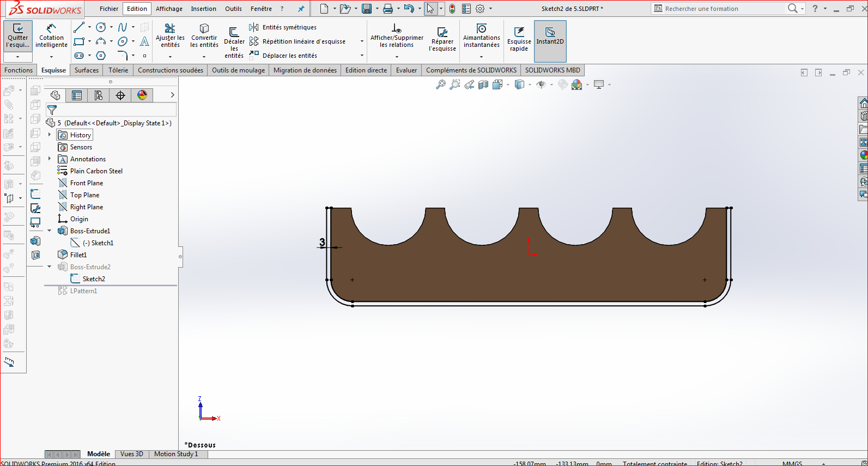Click Zoom to fit in view toolbar
Viewport: 868px width, 466px height.
441,84
